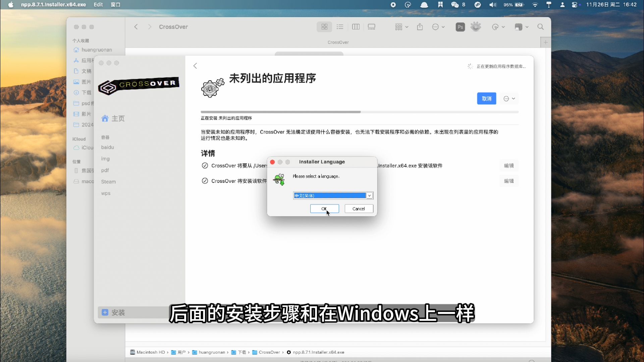Click OK to confirm Chinese language selection
644x362 pixels.
pos(324,208)
